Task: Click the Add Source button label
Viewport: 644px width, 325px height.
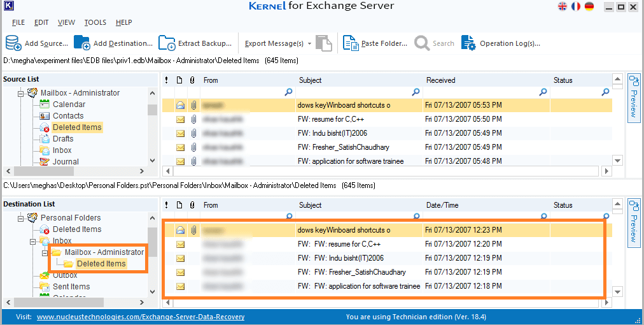Action: point(46,43)
